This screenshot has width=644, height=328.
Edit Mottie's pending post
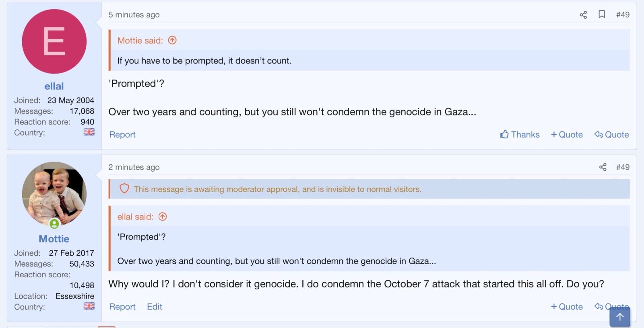point(155,307)
